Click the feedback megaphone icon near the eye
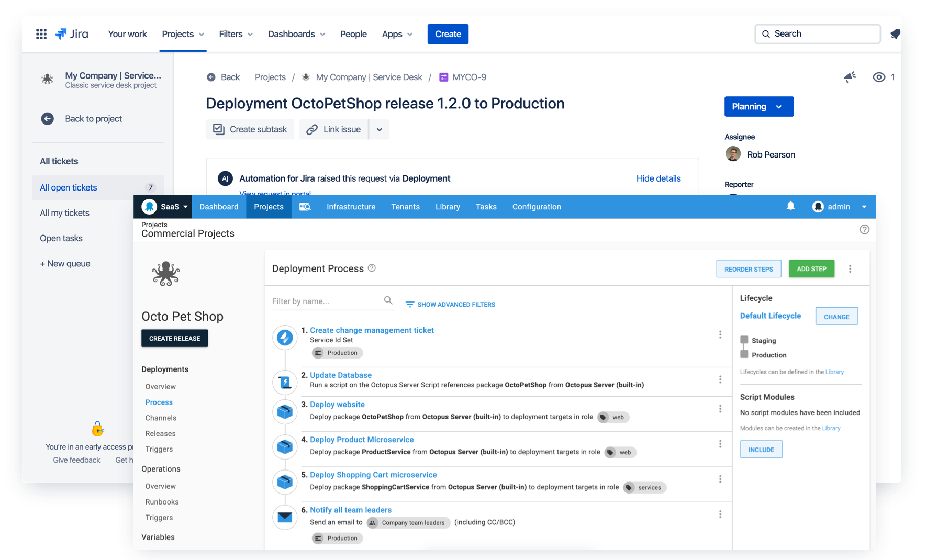 click(x=850, y=77)
